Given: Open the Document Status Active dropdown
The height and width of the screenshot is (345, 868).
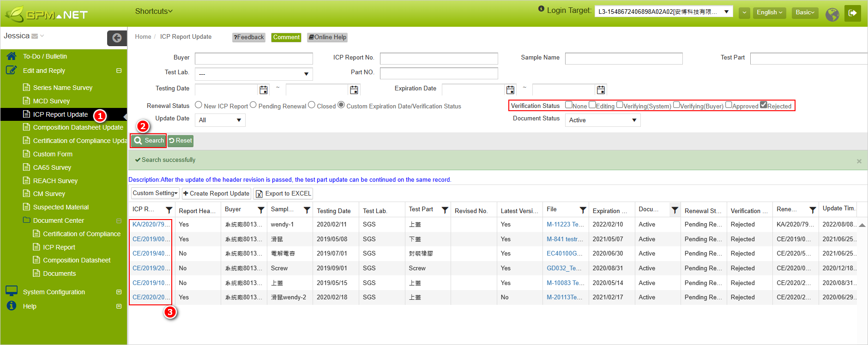Looking at the screenshot, I should click(x=603, y=120).
